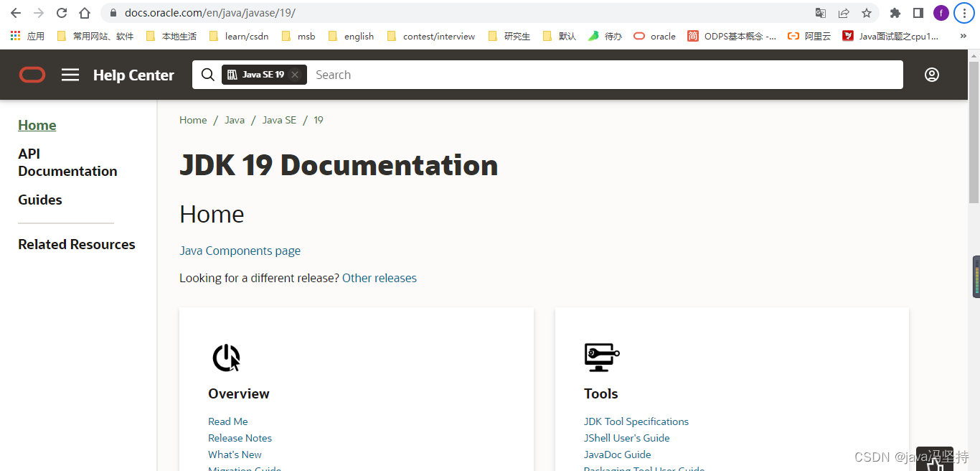Open the purple profile avatar
Viewport: 980px width, 471px height.
(941, 13)
